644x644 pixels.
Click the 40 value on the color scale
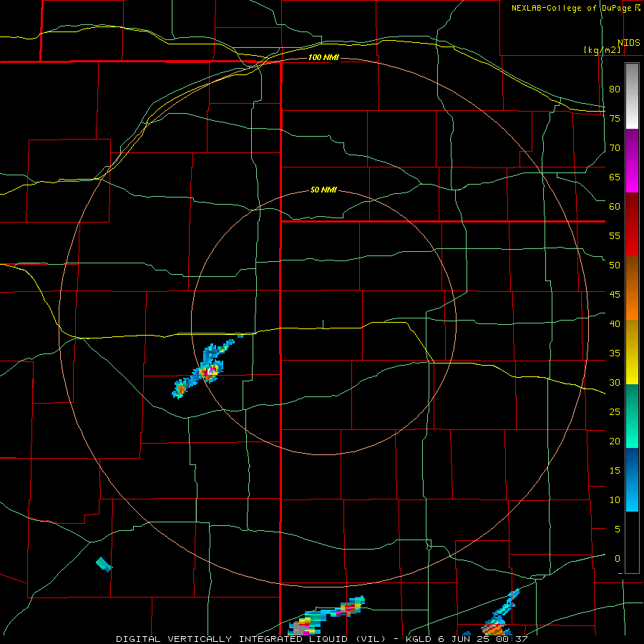point(615,324)
